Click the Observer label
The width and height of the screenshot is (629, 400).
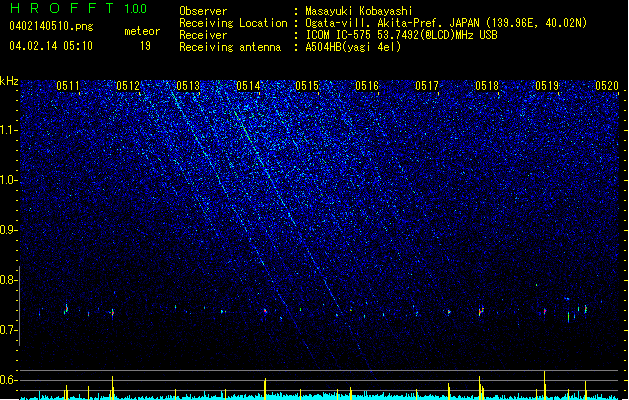(203, 11)
